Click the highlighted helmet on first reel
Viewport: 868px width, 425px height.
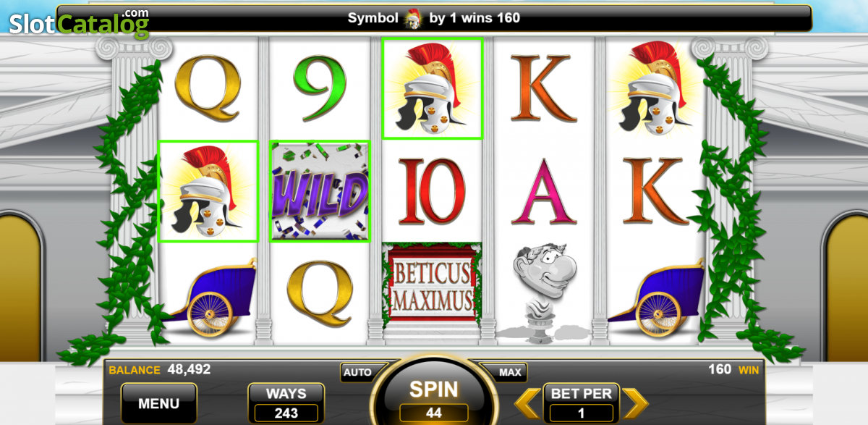[x=208, y=192]
